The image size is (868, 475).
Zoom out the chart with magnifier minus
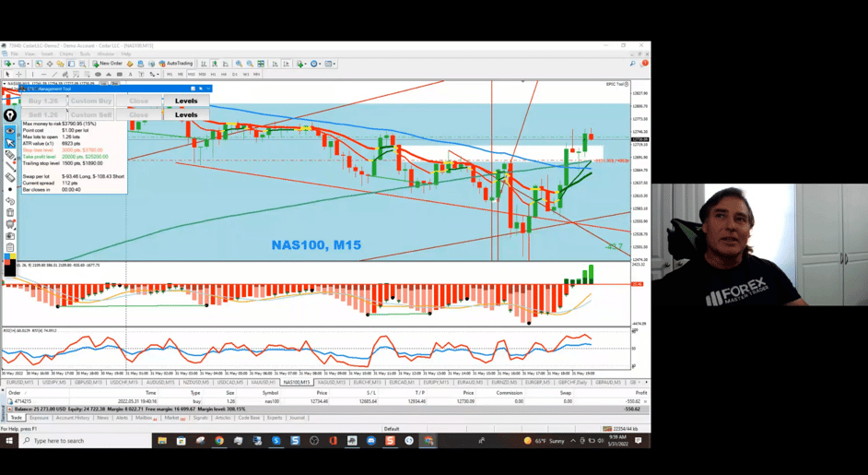250,64
